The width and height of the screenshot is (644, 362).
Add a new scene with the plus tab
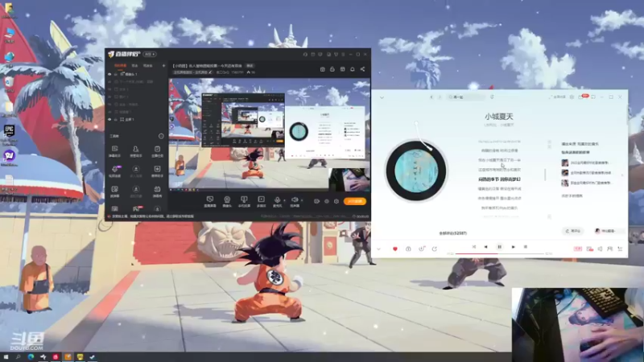click(x=163, y=66)
